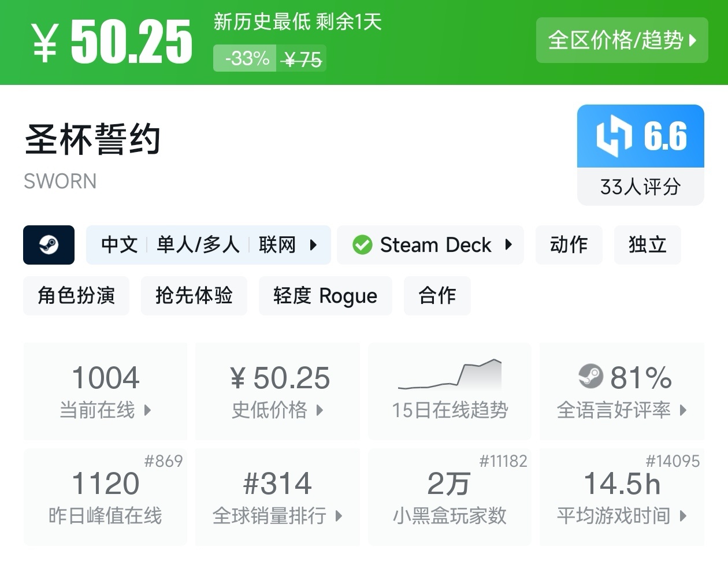The image size is (728, 561).
Task: Expand the Steam Deck compatibility arrow
Action: tap(508, 244)
